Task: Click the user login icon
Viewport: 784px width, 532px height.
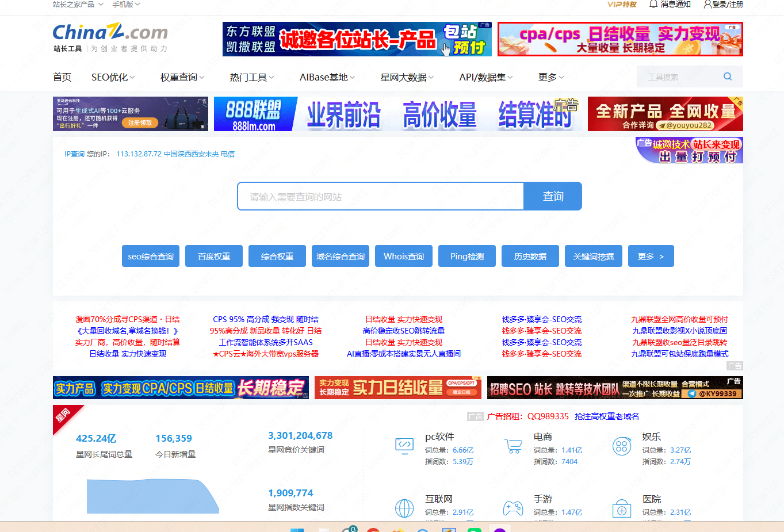Action: (x=707, y=5)
